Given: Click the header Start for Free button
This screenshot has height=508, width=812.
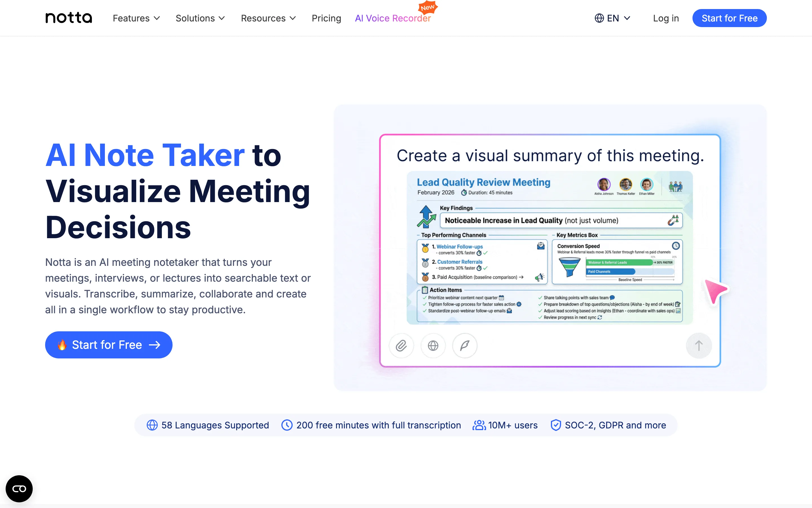Looking at the screenshot, I should point(729,18).
